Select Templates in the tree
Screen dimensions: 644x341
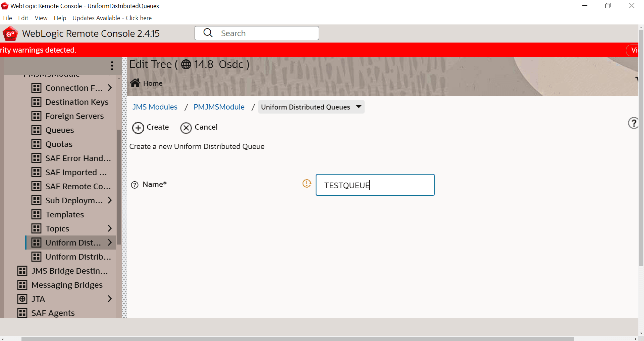(65, 214)
